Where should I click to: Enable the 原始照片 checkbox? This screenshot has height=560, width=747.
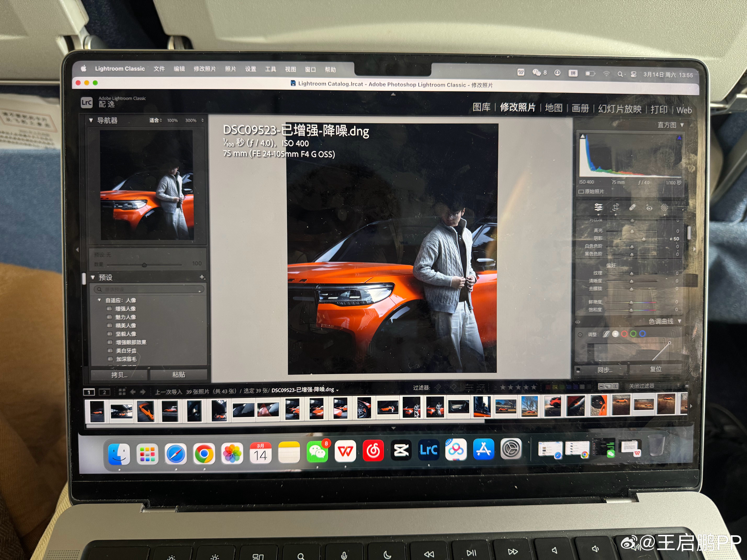(x=581, y=192)
